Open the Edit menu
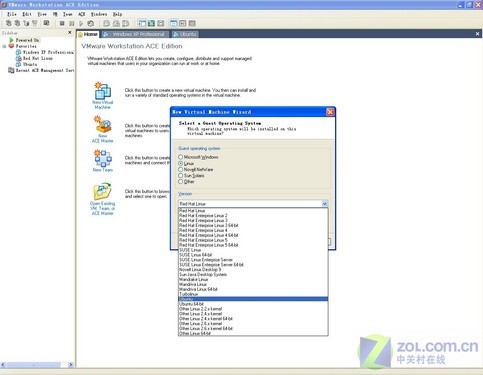483x375 pixels. pyautogui.click(x=27, y=14)
